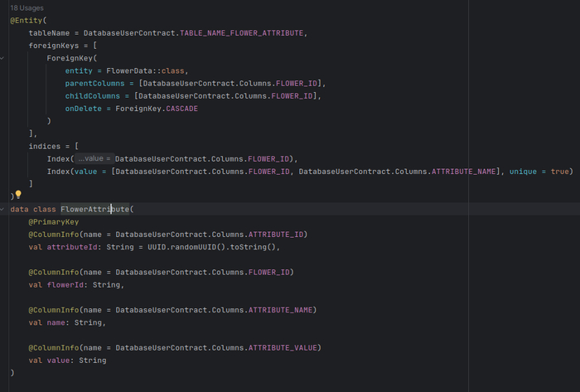Click the @Entity annotation

[x=27, y=20]
